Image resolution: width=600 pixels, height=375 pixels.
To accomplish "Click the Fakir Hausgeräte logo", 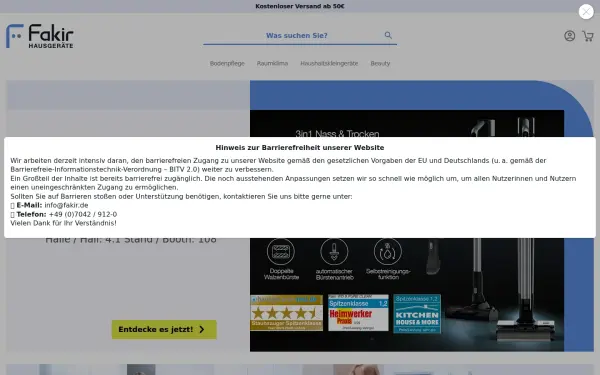I will [x=40, y=36].
